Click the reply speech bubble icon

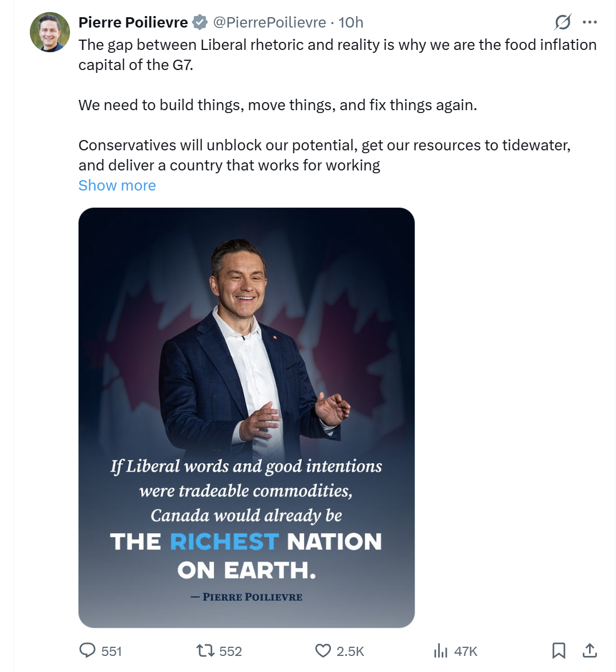87,650
